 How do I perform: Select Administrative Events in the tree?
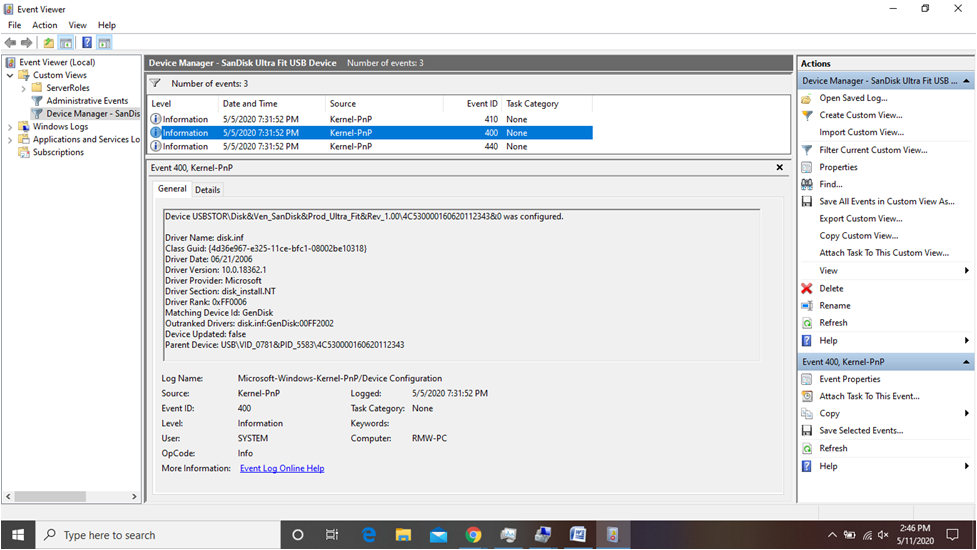point(87,101)
